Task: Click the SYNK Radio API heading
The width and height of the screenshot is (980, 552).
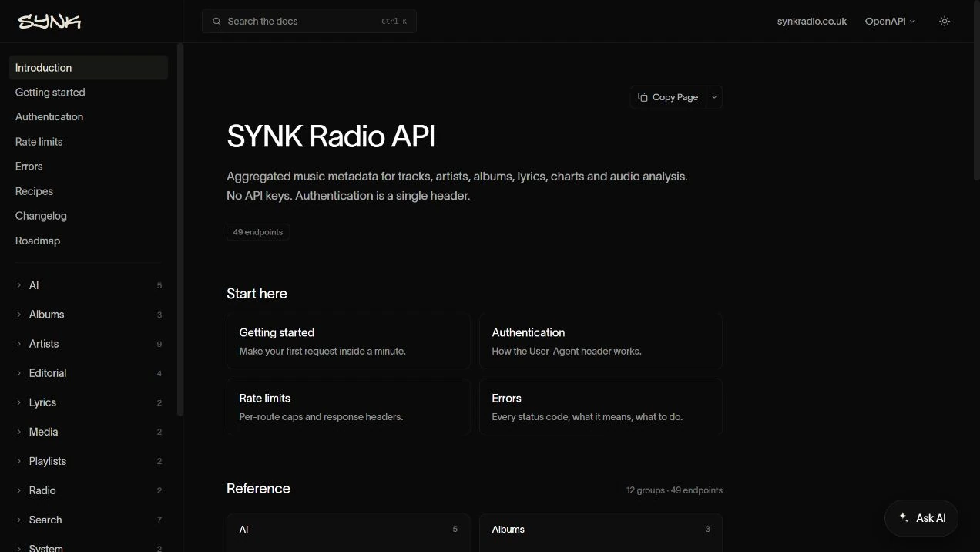Action: (331, 136)
